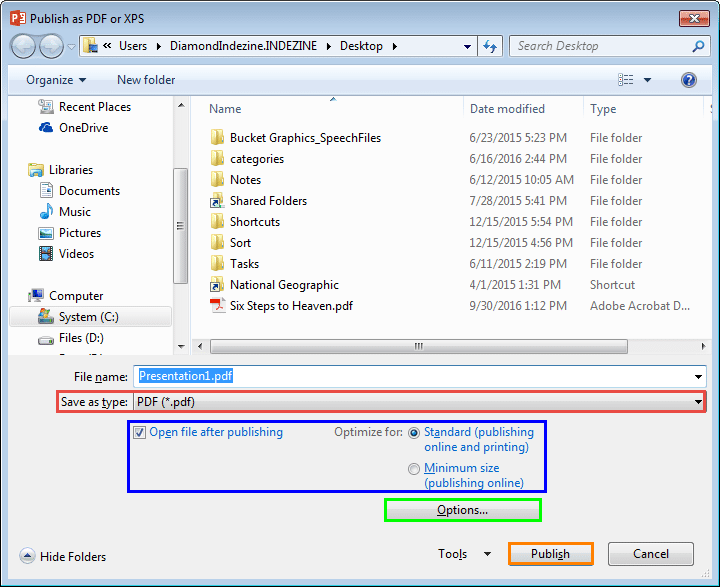Select Videos library icon

(46, 254)
